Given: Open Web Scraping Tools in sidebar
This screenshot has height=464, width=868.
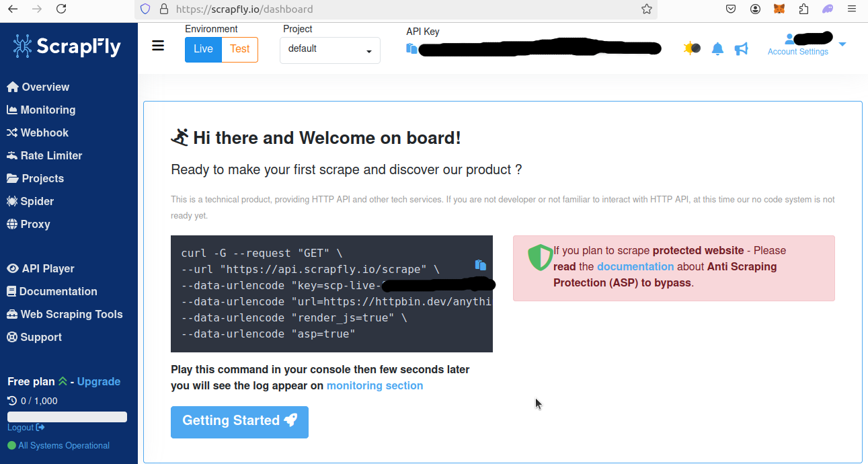Looking at the screenshot, I should tap(65, 314).
